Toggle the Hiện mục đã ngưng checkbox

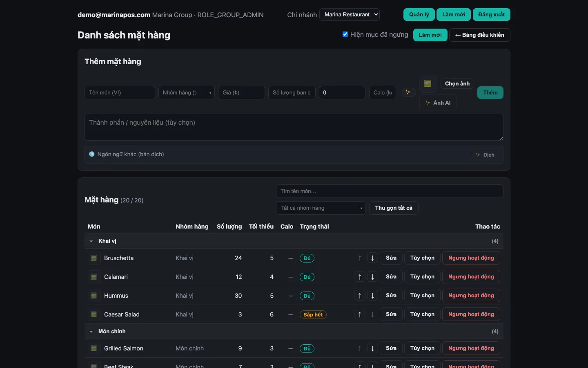[345, 34]
